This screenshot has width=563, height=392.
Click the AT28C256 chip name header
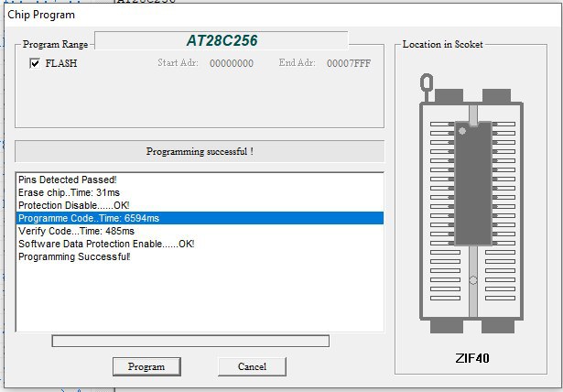pyautogui.click(x=222, y=40)
